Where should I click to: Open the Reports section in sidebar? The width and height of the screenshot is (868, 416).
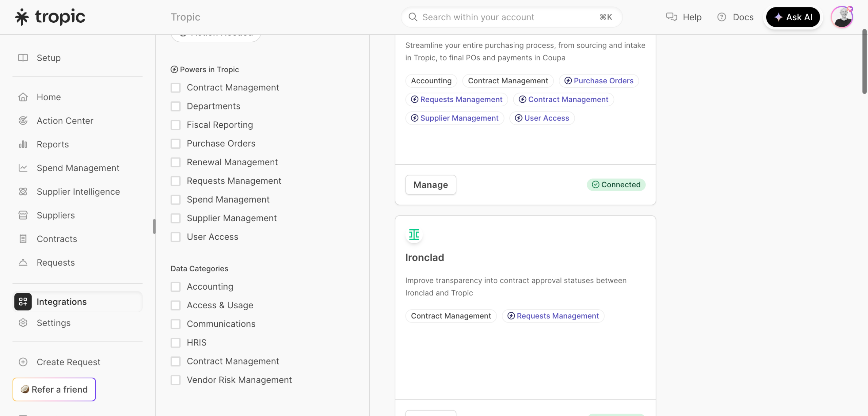(x=53, y=144)
